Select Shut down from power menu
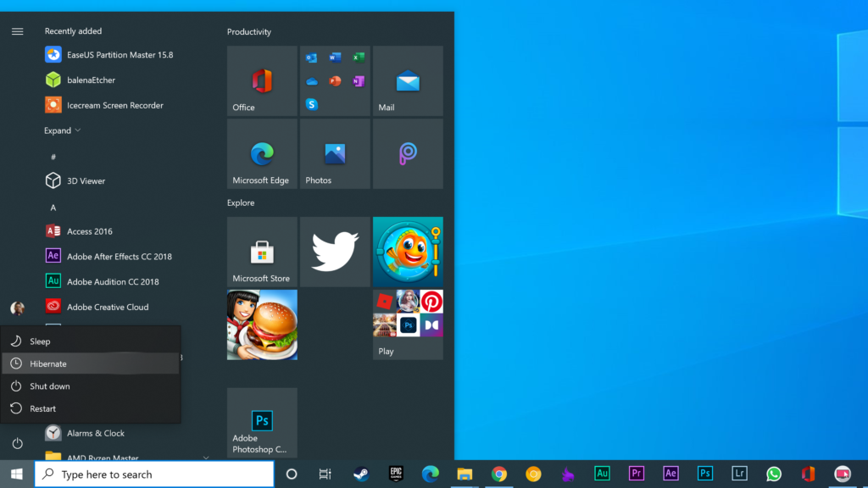This screenshot has width=868, height=488. pos(90,386)
